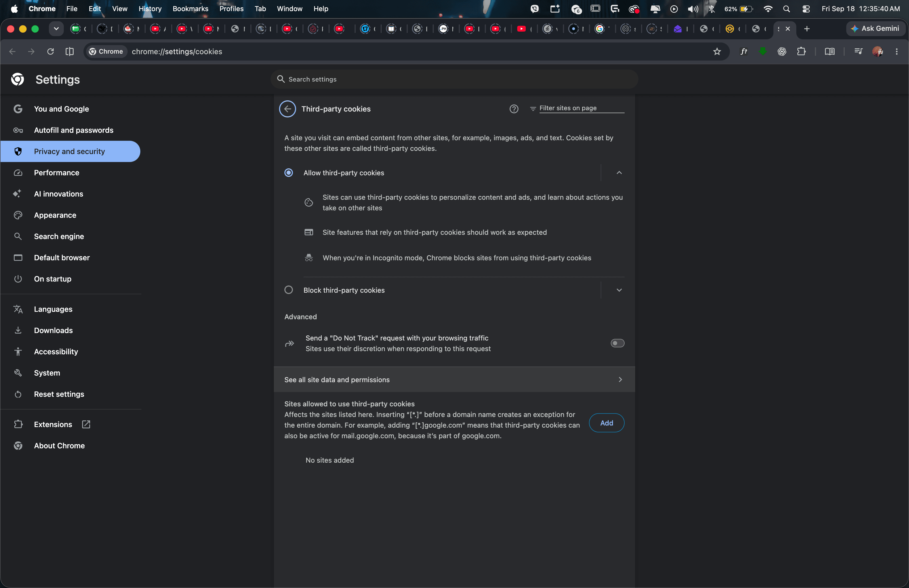The height and width of the screenshot is (588, 909).
Task: Select Block third-party cookies radio button
Action: coord(289,290)
